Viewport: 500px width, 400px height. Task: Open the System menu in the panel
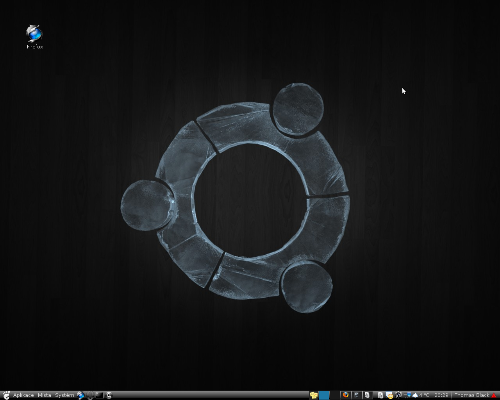coord(64,395)
